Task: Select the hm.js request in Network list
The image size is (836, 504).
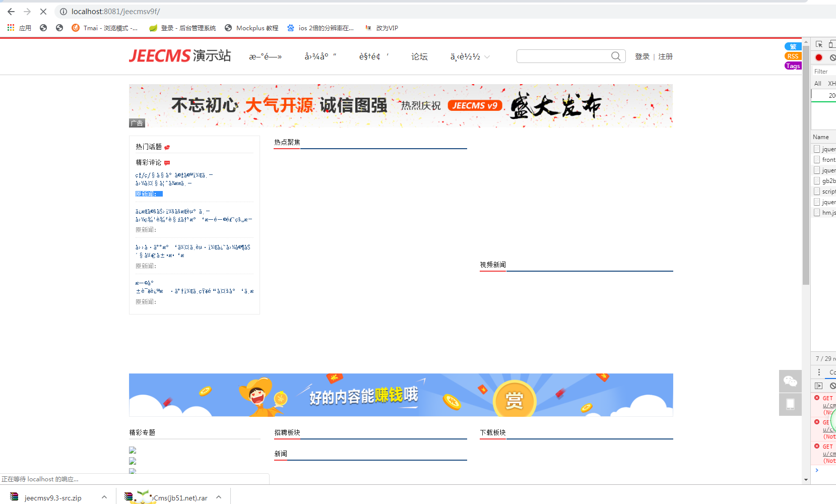Action: click(x=824, y=213)
